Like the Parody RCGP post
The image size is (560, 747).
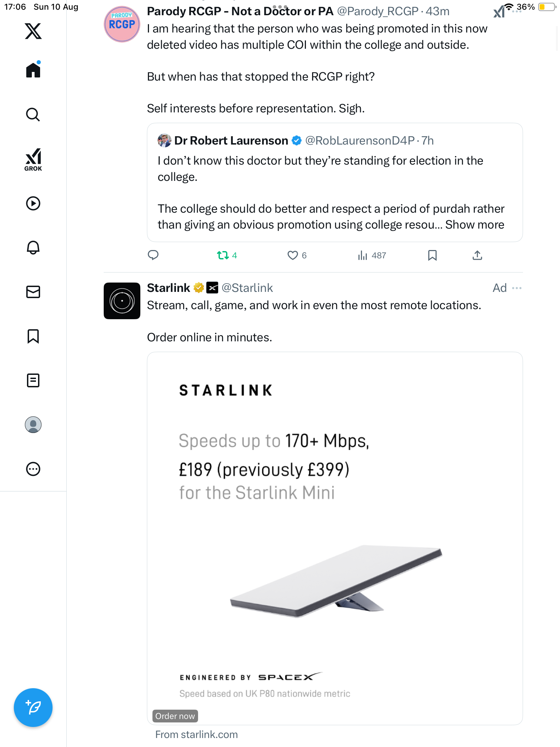[x=292, y=256]
